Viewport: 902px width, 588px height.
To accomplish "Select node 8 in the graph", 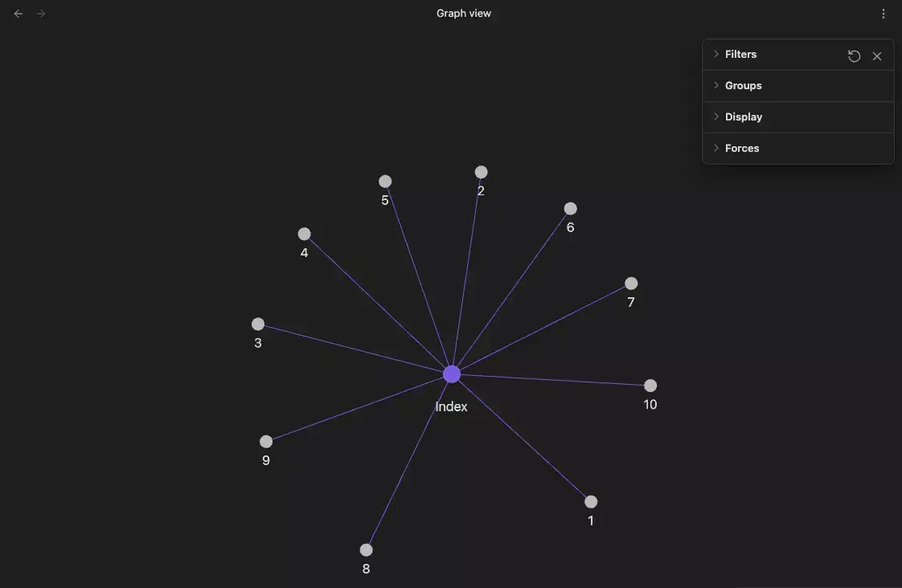I will 366,549.
